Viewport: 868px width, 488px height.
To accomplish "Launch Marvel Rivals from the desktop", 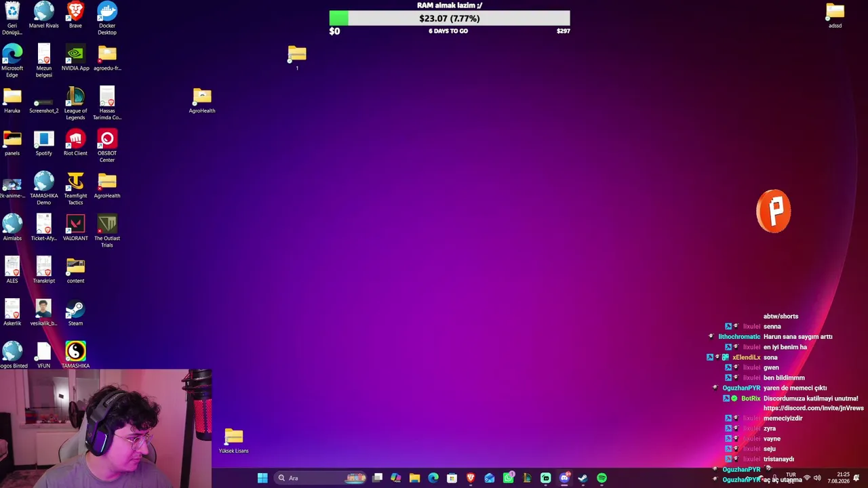I will [x=43, y=15].
